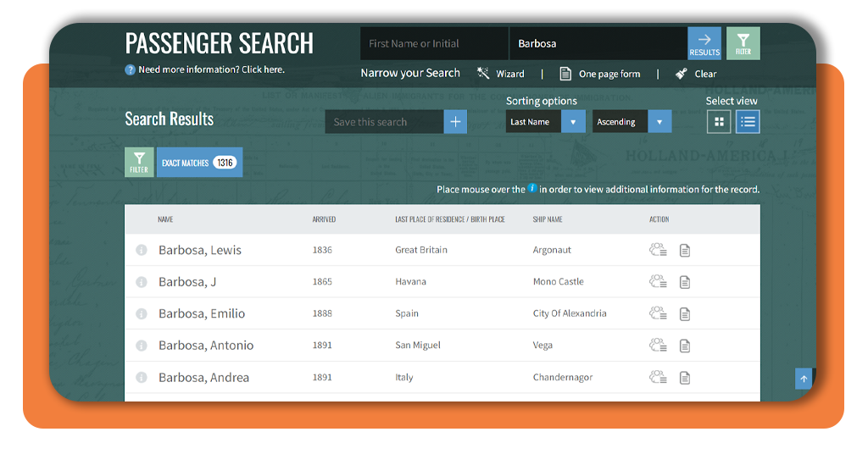Click info icon for Barbosa, Emilio
868x454 pixels.
tap(142, 313)
